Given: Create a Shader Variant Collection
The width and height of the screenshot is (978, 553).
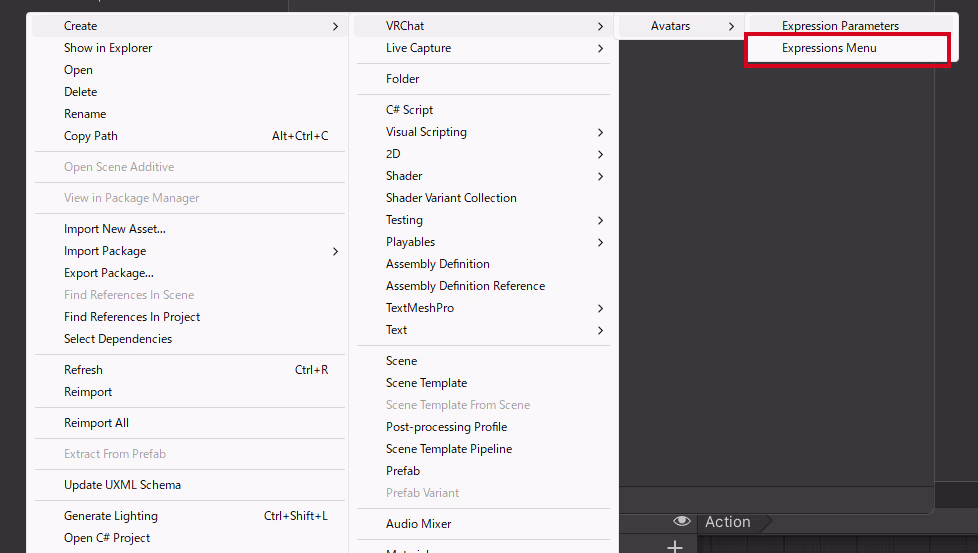Looking at the screenshot, I should click(x=483, y=198).
